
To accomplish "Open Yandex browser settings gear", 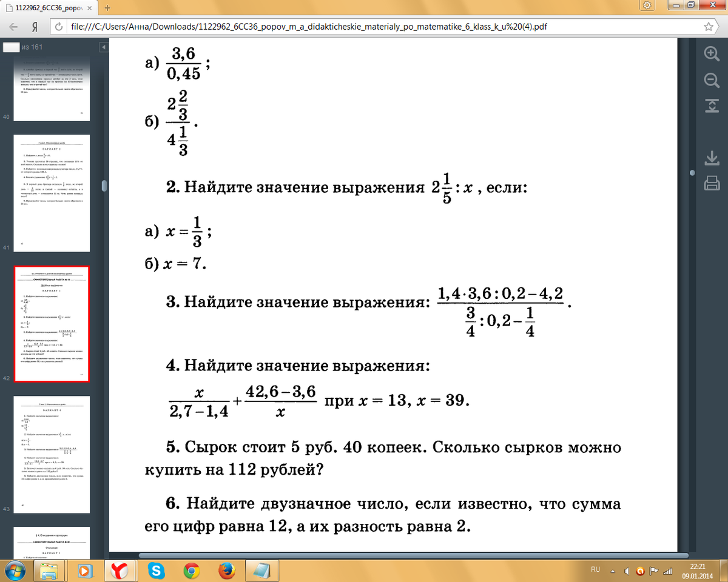I will tap(647, 5).
